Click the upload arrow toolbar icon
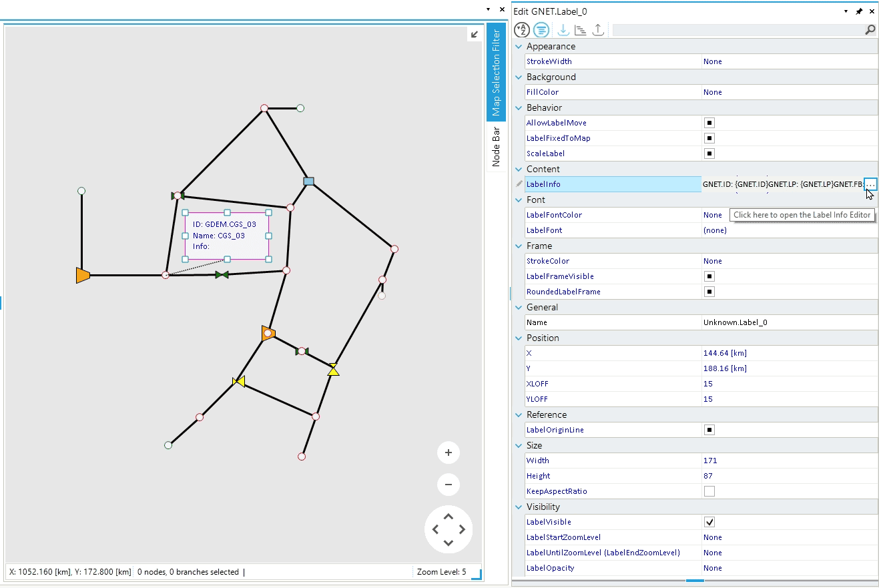This screenshot has height=588, width=879. pos(598,30)
